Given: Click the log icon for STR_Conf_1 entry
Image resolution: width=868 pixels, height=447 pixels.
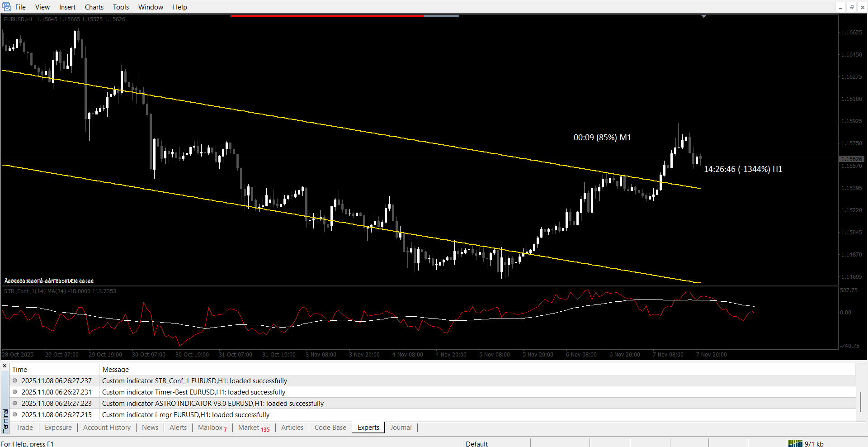Looking at the screenshot, I should [15, 380].
